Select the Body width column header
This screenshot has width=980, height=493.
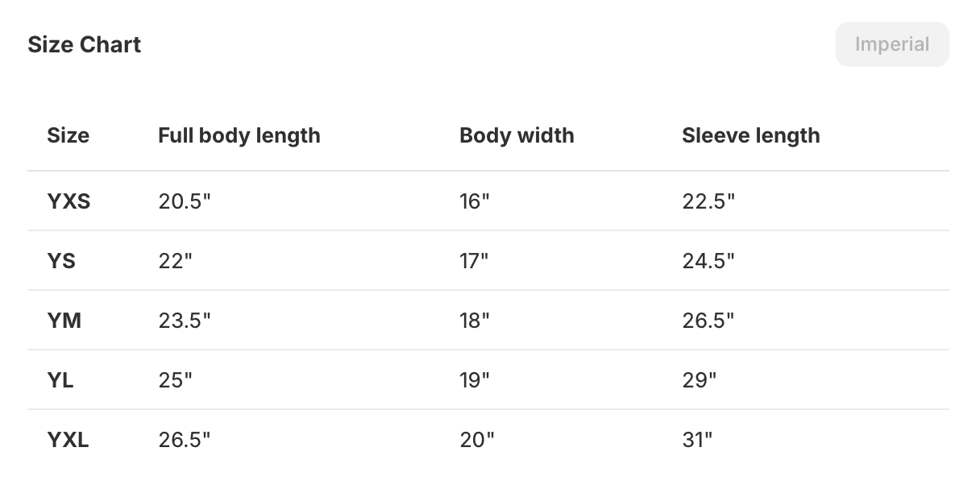pyautogui.click(x=517, y=135)
